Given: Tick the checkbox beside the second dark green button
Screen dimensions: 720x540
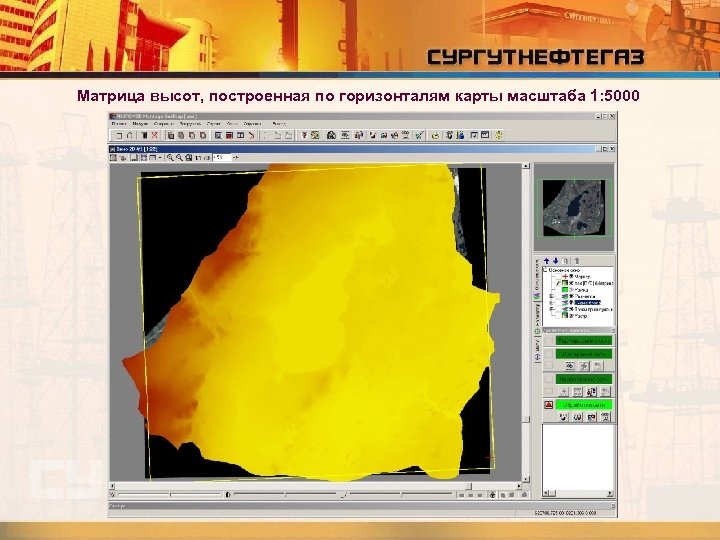Looking at the screenshot, I should (x=549, y=354).
